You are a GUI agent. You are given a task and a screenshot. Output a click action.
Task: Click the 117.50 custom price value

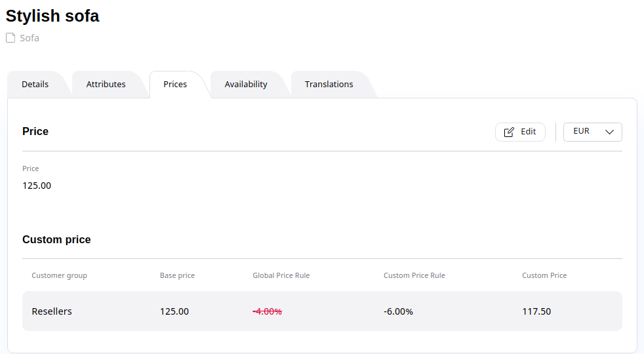pyautogui.click(x=536, y=311)
